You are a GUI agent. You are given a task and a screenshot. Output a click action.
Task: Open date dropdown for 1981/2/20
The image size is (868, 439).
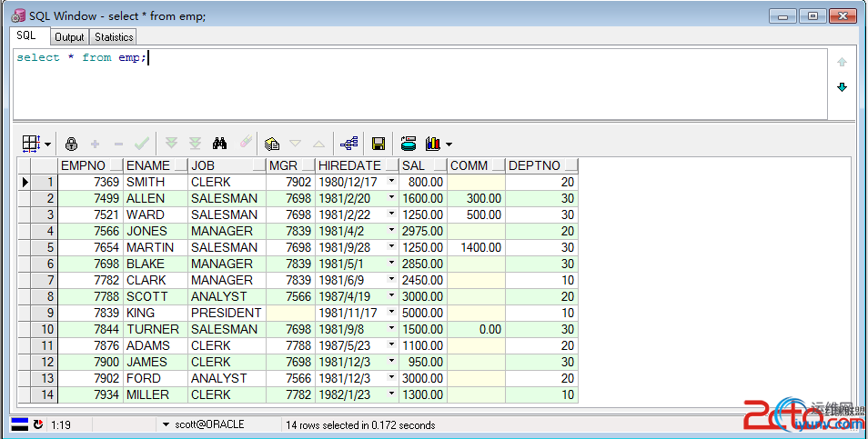click(392, 197)
